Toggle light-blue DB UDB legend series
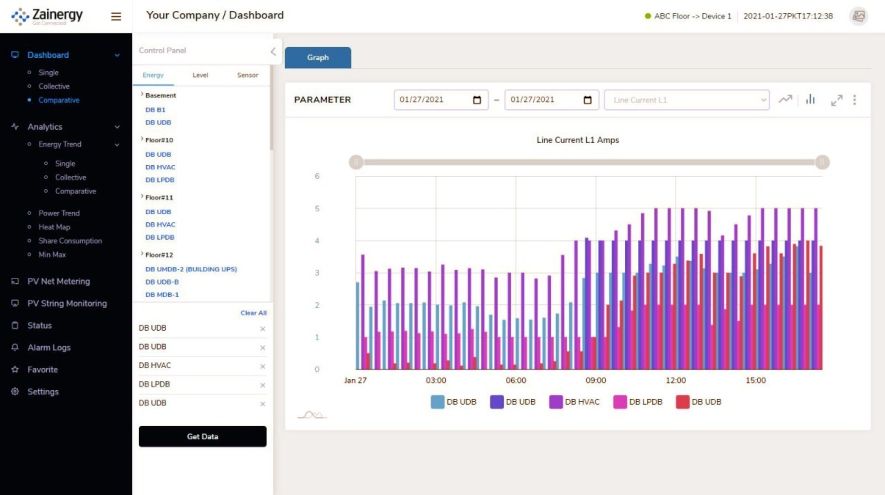Image resolution: width=885 pixels, height=495 pixels. point(454,402)
